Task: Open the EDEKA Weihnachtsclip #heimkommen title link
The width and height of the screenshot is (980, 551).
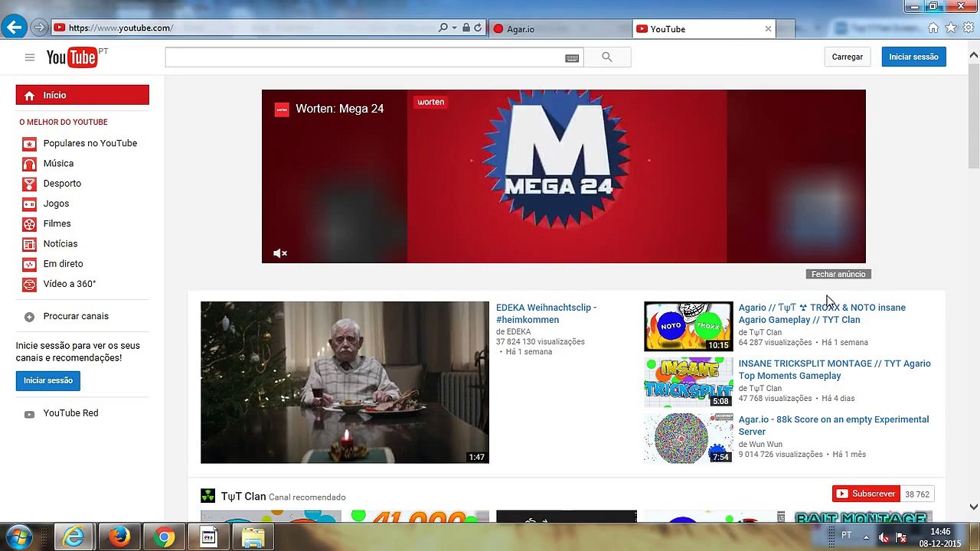Action: (x=547, y=314)
